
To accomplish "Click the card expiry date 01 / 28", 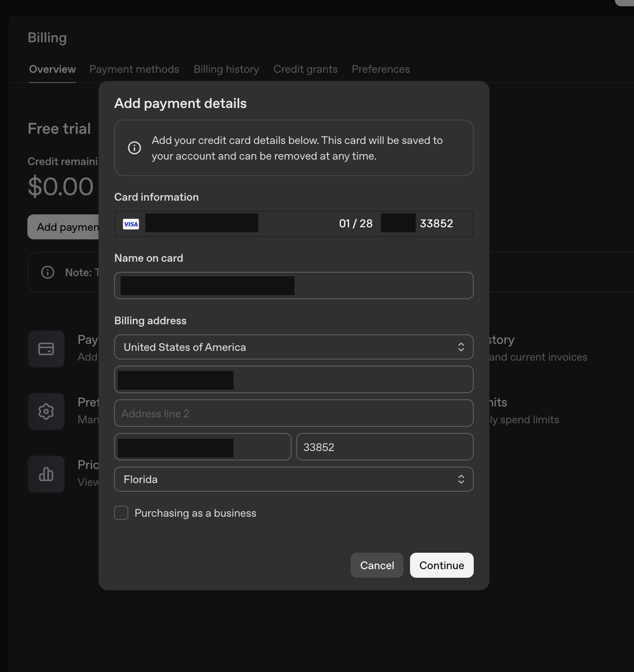I will (x=356, y=224).
